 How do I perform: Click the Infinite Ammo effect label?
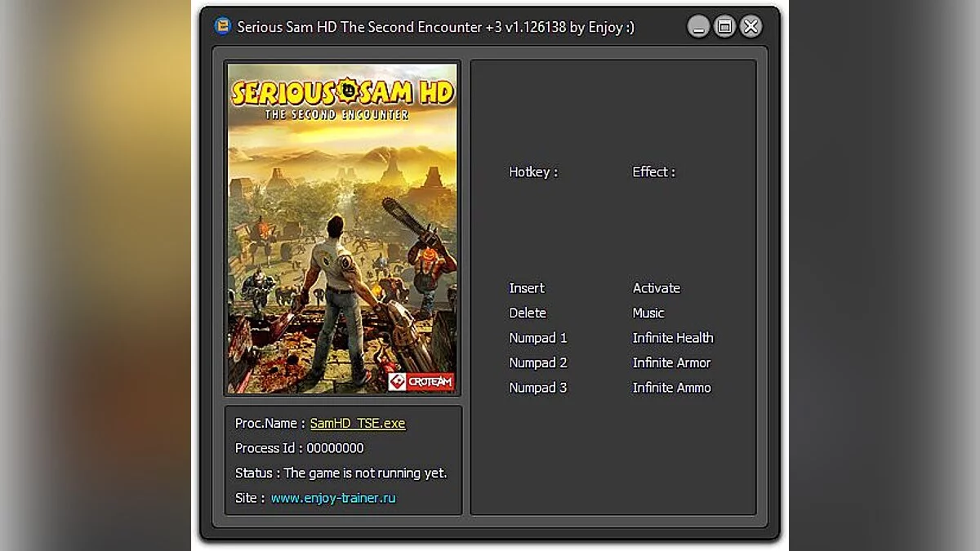(671, 388)
